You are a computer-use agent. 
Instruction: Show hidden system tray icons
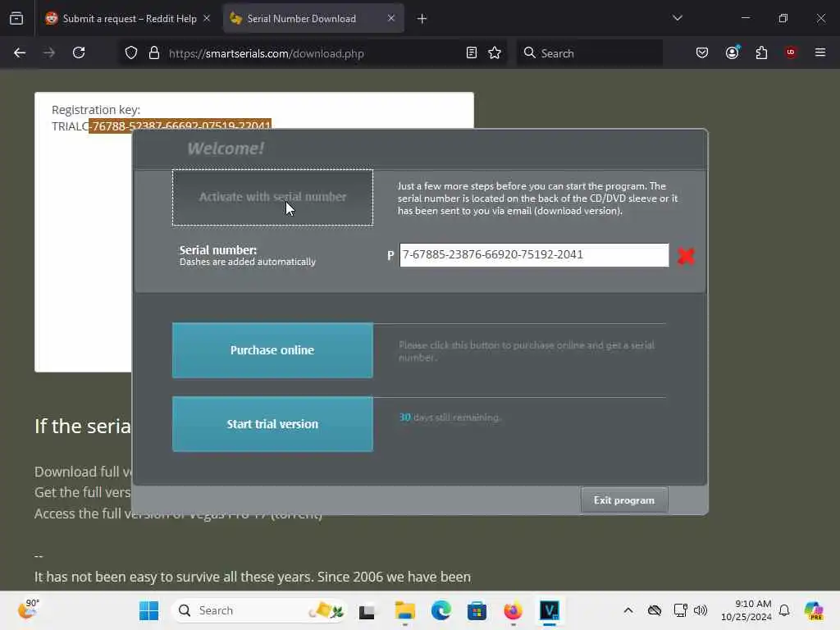pos(628,610)
